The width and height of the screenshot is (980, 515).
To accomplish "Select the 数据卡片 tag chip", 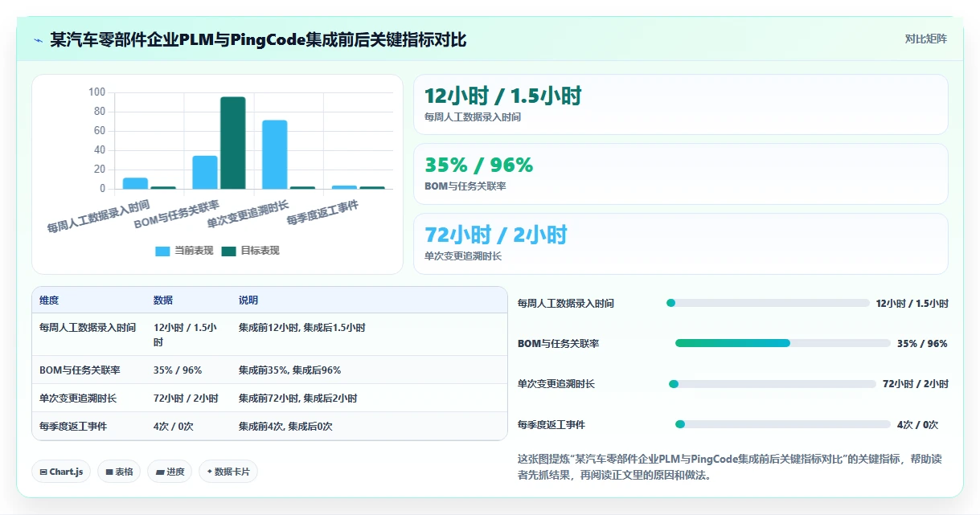I will [228, 472].
